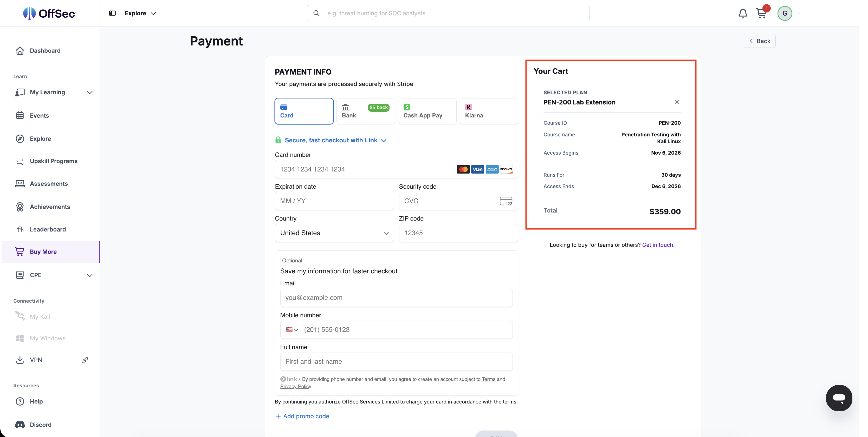Click the Expiration date field

[x=334, y=201]
